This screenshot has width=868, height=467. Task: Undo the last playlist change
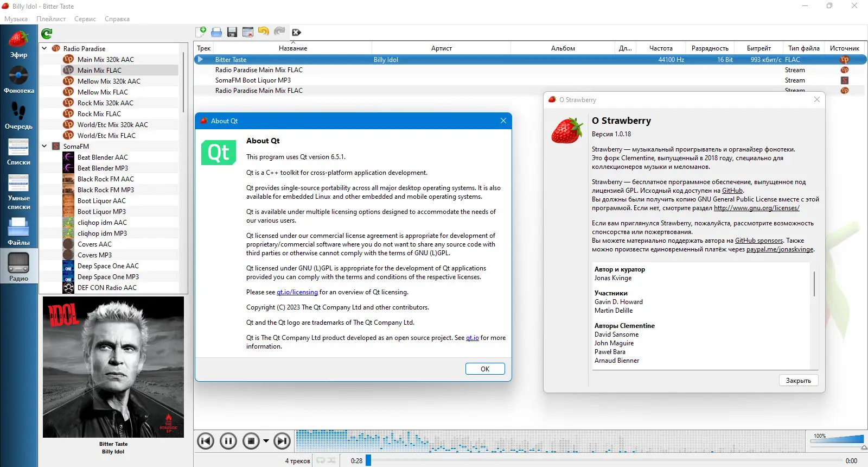(264, 32)
